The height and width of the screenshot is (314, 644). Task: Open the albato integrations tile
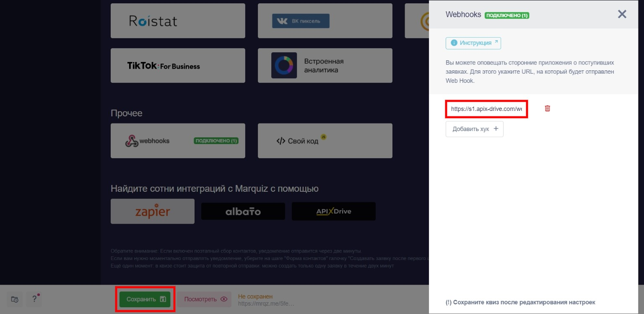(x=243, y=211)
